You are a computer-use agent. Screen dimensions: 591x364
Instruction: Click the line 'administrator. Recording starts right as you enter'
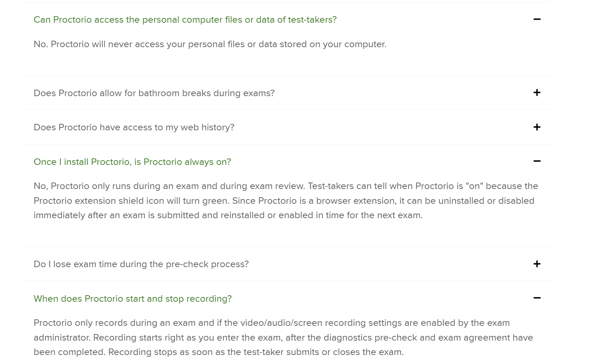coord(283,338)
